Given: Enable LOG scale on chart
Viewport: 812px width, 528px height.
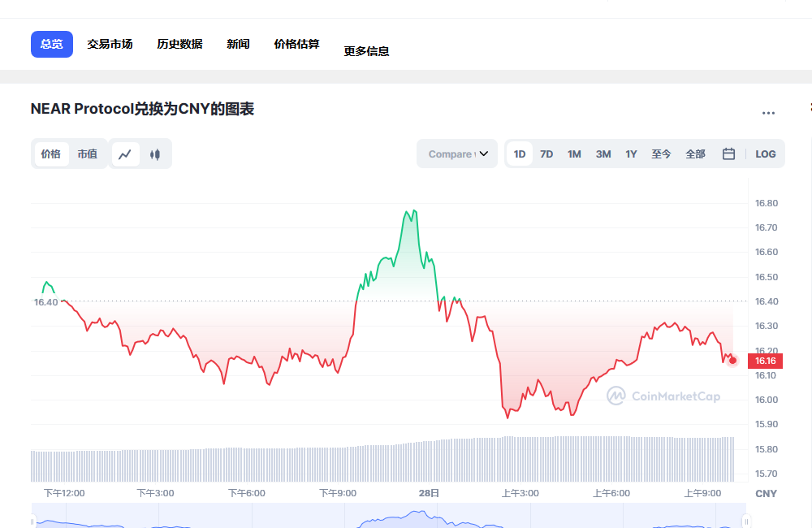Looking at the screenshot, I should [x=766, y=154].
